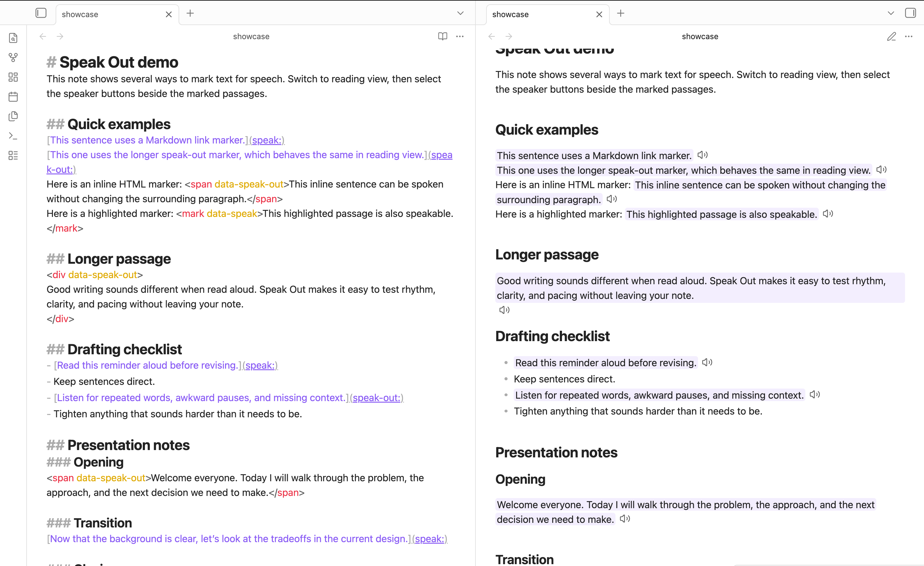924x566 pixels.
Task: Click the speak: link after 'Read this reminder'
Action: [260, 365]
